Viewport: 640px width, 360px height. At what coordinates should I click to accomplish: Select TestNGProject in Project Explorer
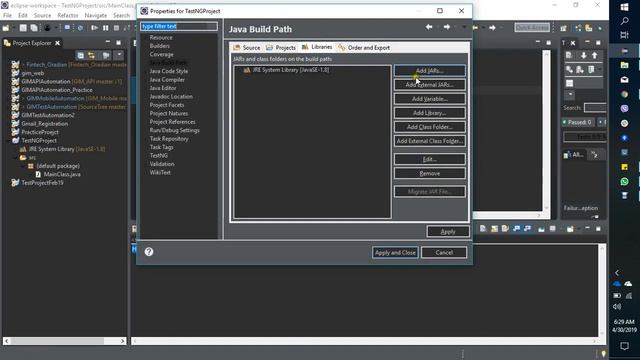click(x=39, y=141)
